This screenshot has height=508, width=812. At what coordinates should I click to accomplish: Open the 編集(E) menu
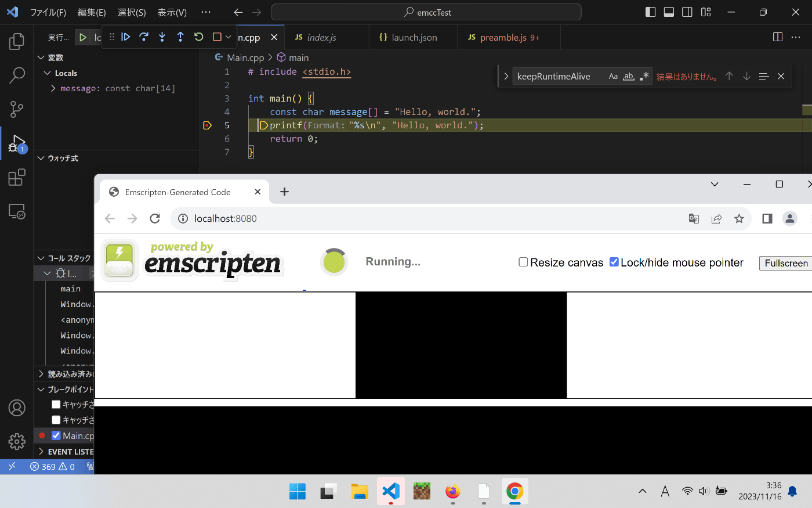tap(92, 12)
